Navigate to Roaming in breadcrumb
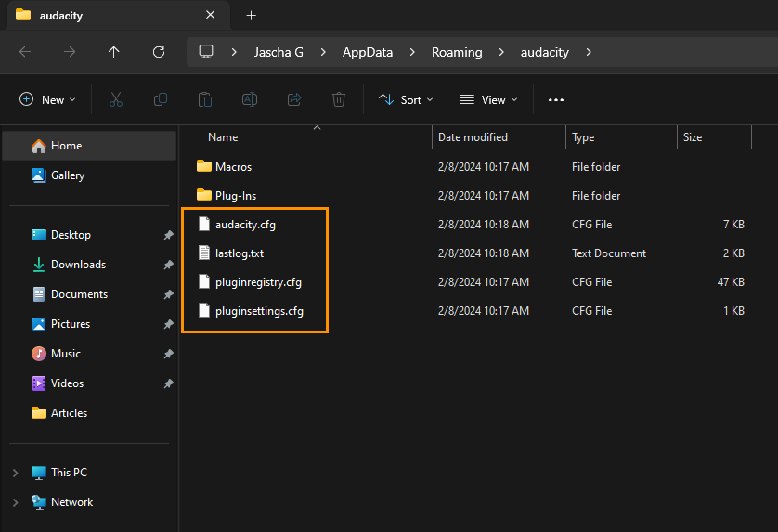This screenshot has width=778, height=532. pos(457,52)
